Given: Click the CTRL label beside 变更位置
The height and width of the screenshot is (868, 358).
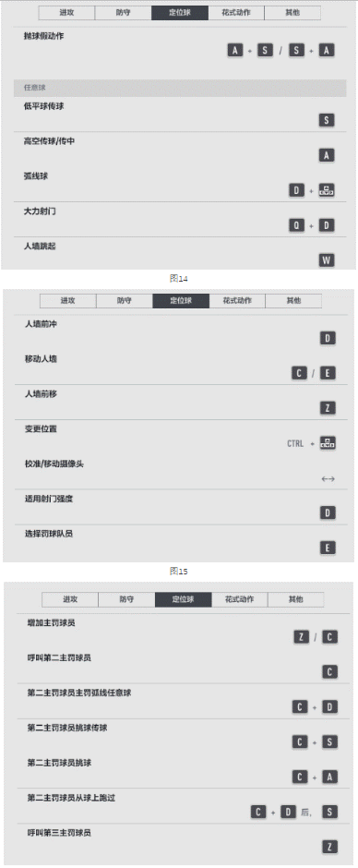Looking at the screenshot, I should (295, 443).
